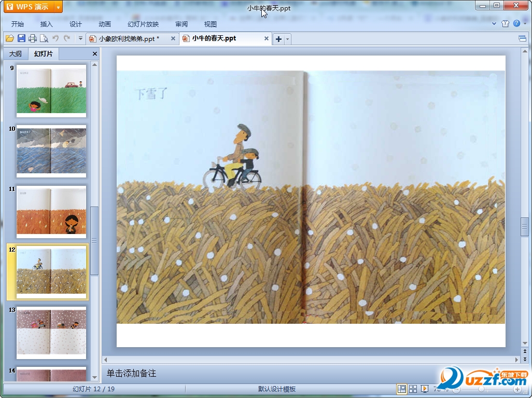
Task: Select slide 13 snowy thumbnail
Action: [x=51, y=333]
